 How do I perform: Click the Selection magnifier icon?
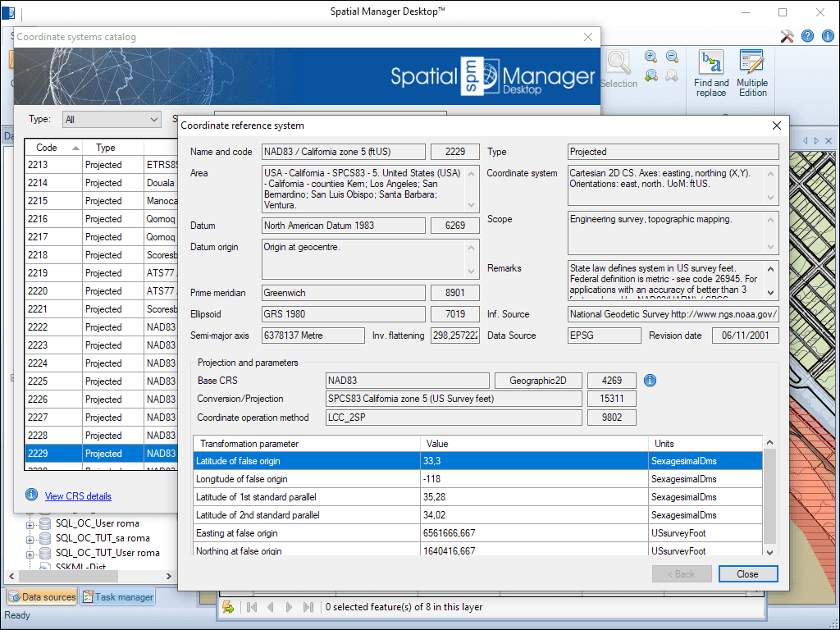pyautogui.click(x=619, y=63)
